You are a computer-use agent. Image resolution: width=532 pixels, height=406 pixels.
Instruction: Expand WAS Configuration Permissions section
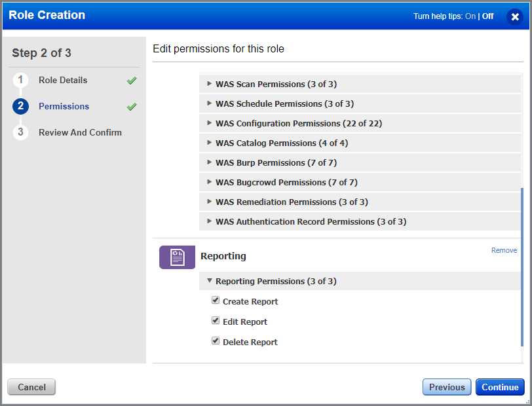[210, 123]
